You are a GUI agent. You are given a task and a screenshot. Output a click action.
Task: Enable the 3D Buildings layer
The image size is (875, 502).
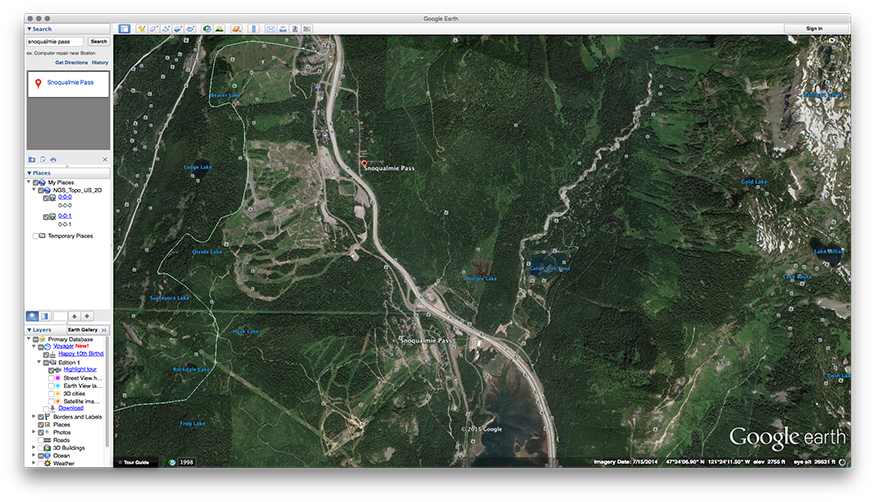pos(41,448)
